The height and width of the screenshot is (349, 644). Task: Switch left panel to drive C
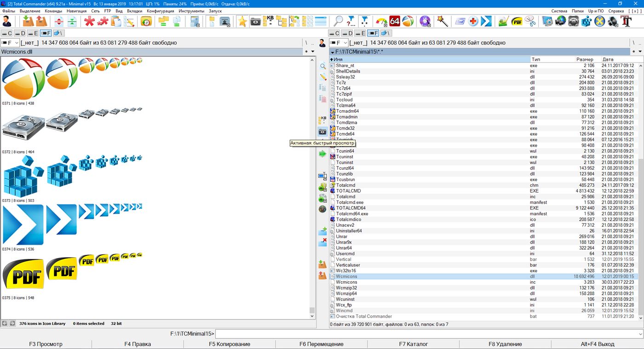(7, 33)
